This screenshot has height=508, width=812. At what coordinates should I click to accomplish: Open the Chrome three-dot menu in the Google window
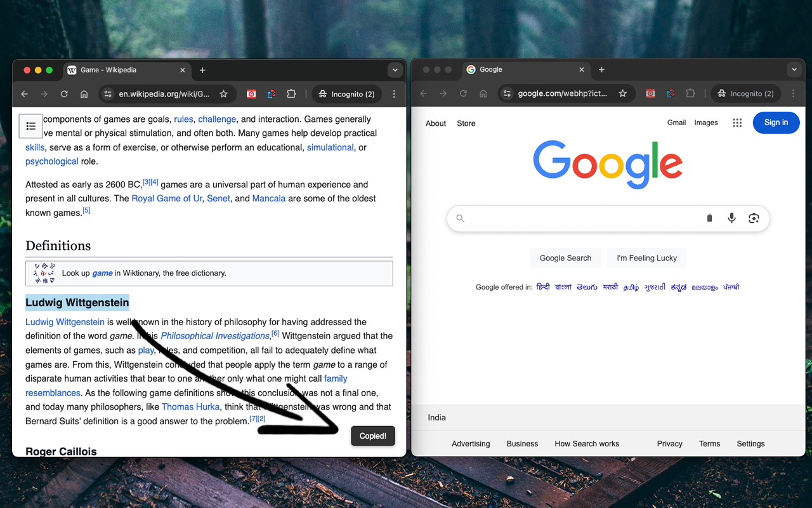pos(793,93)
